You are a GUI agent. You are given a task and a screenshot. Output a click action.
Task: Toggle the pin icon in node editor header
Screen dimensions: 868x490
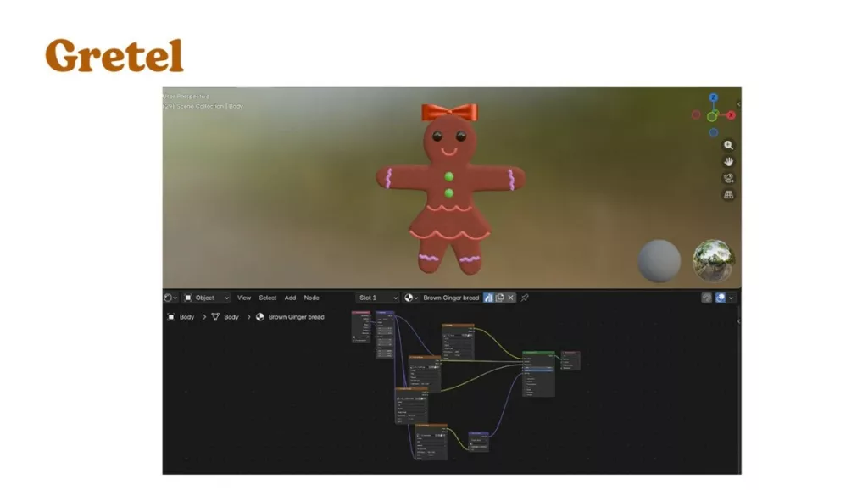tap(525, 298)
